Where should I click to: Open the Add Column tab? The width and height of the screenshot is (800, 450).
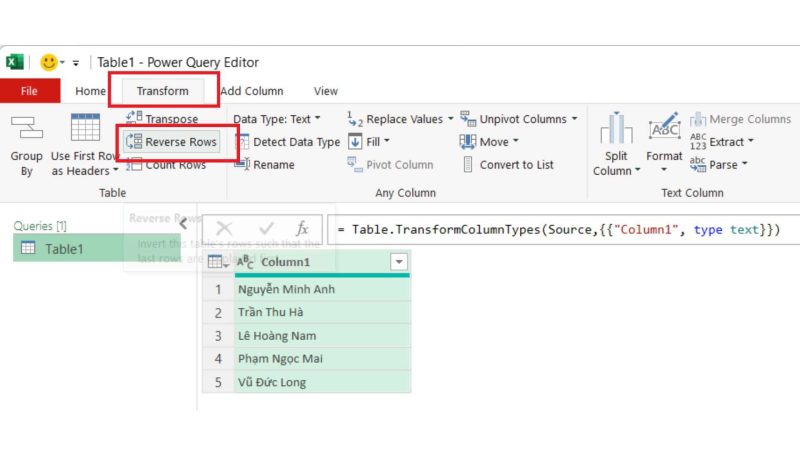tap(252, 91)
